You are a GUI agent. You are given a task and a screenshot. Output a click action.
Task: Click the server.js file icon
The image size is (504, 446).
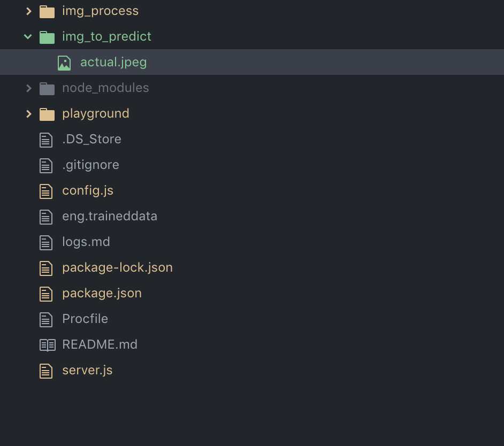pyautogui.click(x=47, y=371)
